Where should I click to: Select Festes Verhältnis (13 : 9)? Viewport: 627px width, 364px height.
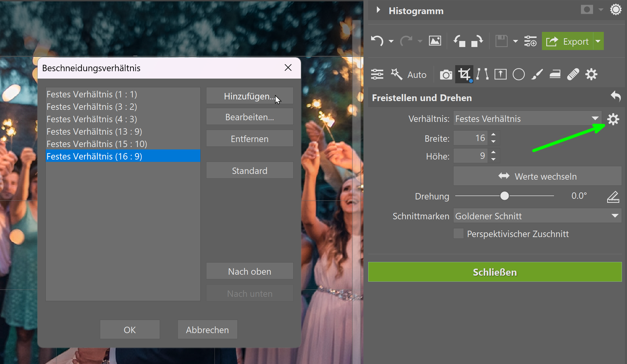pos(123,132)
